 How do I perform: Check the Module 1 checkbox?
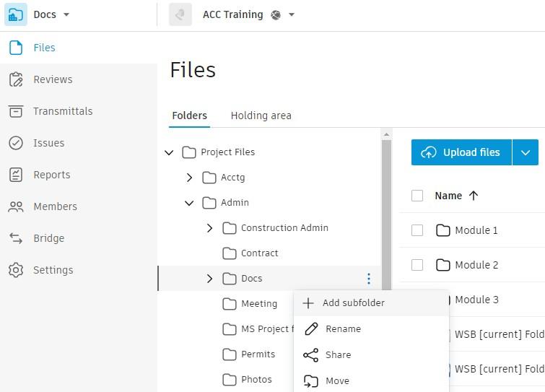click(x=417, y=230)
